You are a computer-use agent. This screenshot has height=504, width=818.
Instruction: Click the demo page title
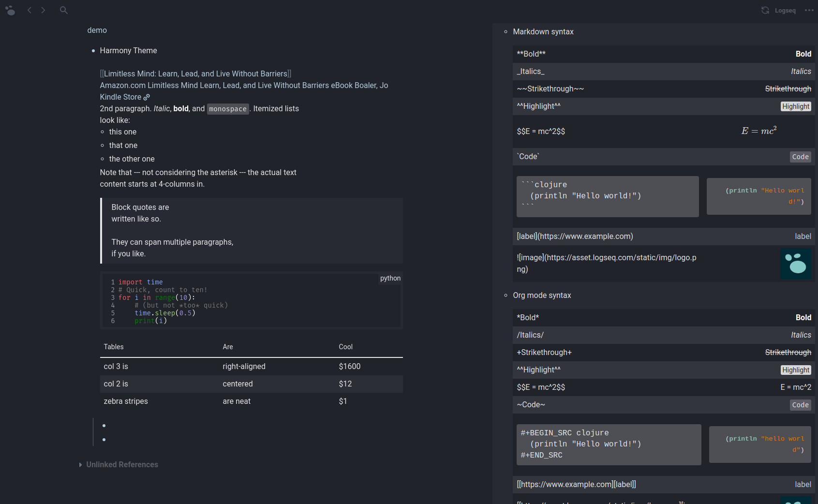click(97, 30)
